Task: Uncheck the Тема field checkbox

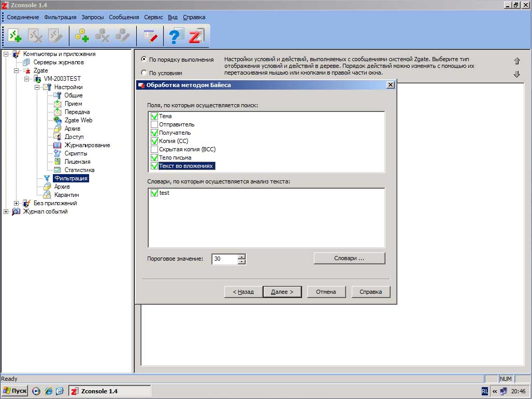Action: pyautogui.click(x=154, y=116)
